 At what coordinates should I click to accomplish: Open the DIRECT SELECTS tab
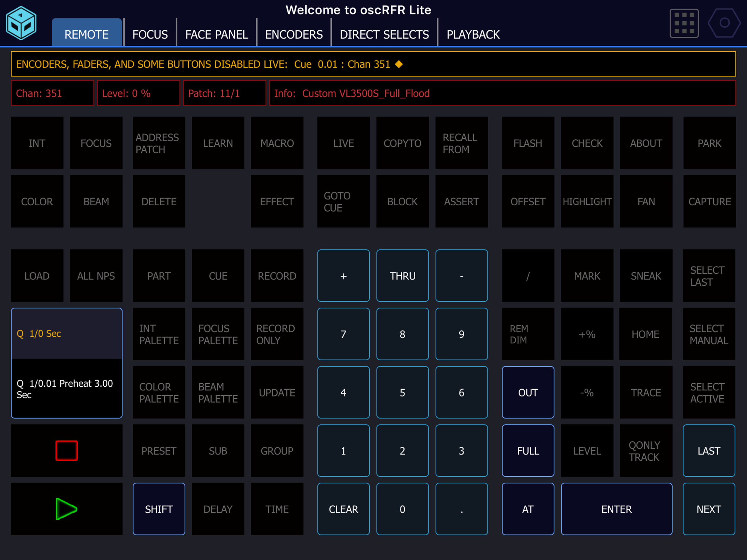[384, 34]
